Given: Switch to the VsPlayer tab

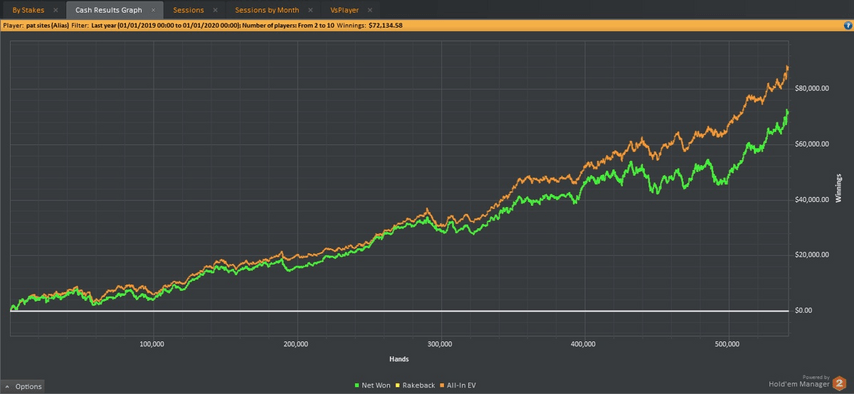Looking at the screenshot, I should coord(344,10).
